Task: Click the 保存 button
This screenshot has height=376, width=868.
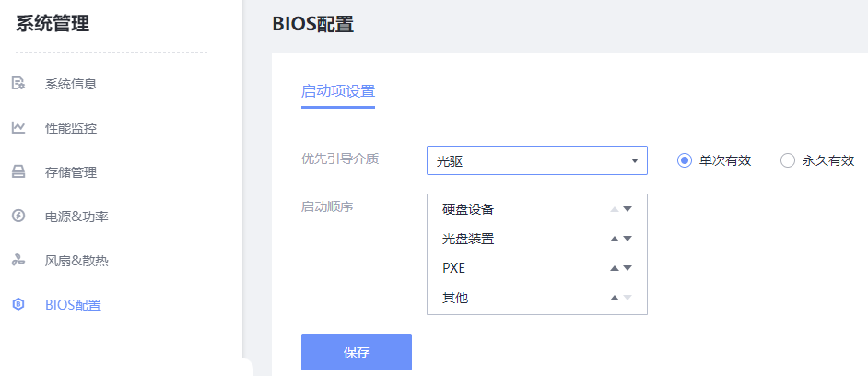Action: pos(357,352)
